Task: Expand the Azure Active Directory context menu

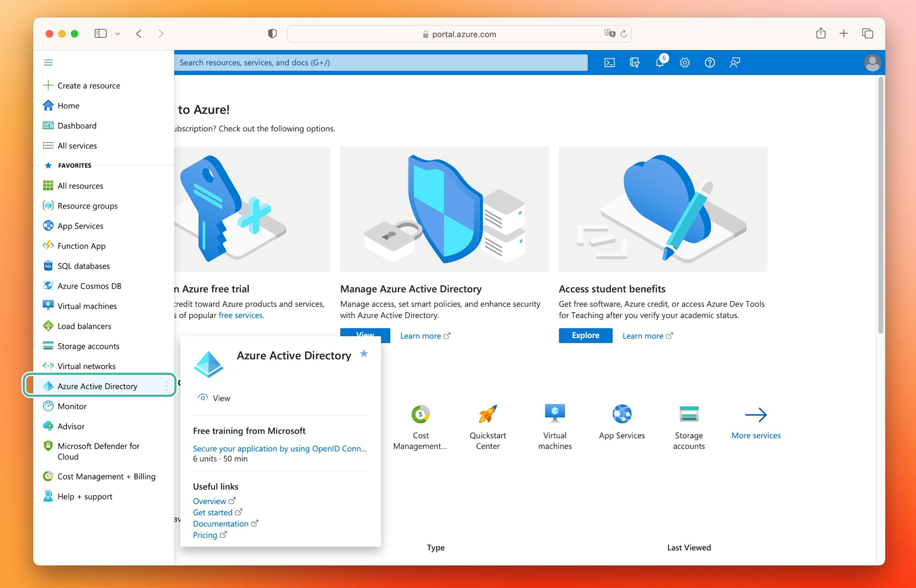Action: click(166, 386)
